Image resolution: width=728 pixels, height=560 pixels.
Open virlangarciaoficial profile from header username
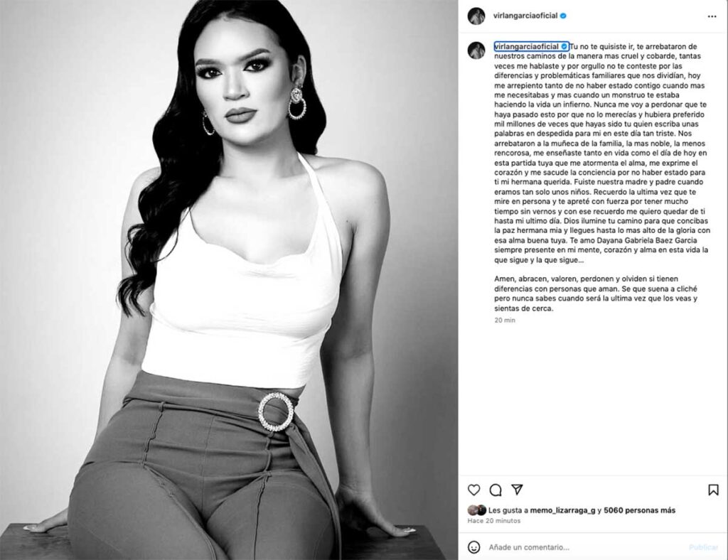pos(525,16)
